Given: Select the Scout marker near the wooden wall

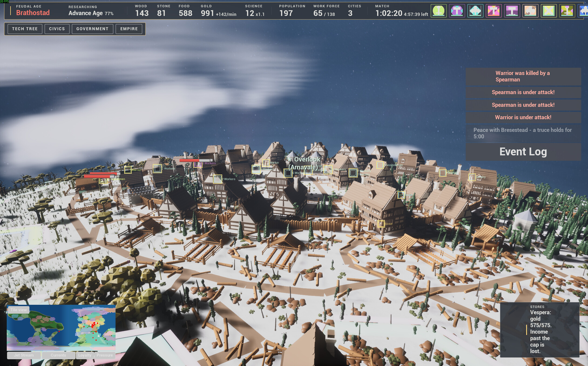Looking at the screenshot, I should pos(381,224).
